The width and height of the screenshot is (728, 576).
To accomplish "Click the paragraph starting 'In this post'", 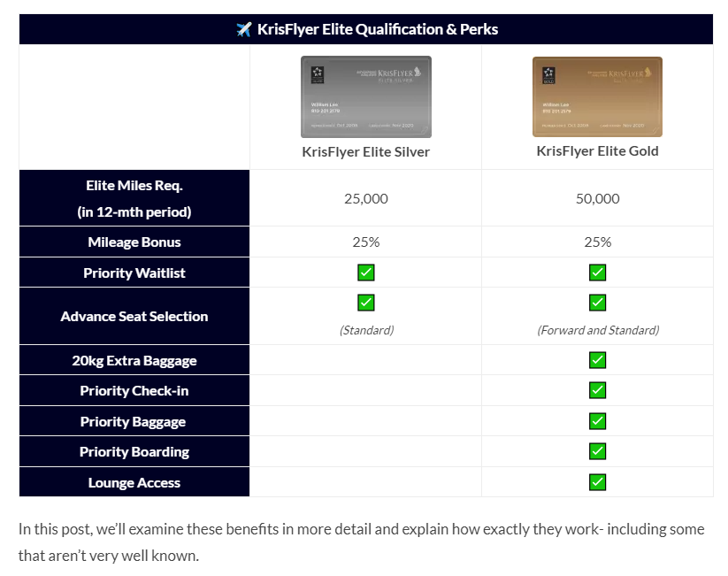I will click(x=361, y=542).
